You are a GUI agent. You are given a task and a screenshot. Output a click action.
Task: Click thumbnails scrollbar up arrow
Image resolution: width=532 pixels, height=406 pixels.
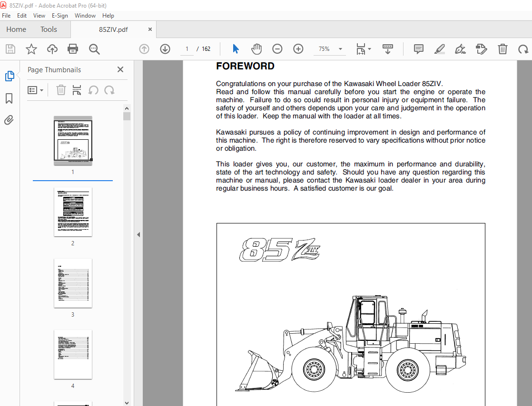point(127,108)
